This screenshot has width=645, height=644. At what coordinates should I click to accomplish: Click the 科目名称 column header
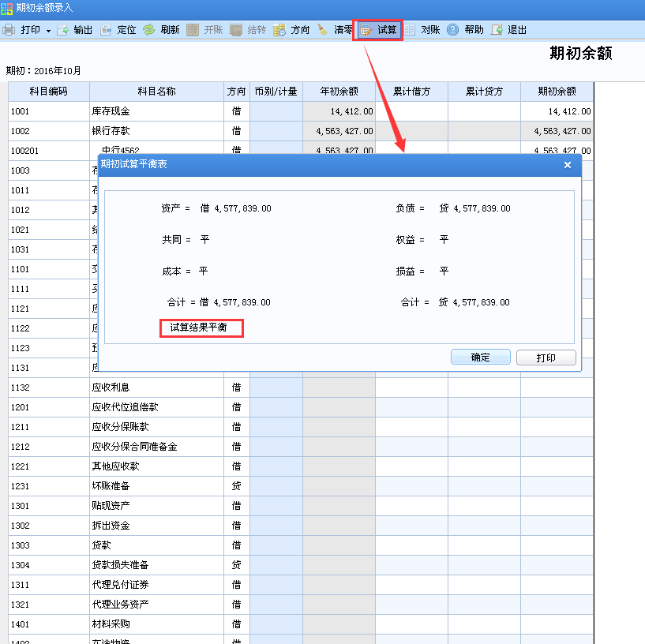tap(158, 92)
